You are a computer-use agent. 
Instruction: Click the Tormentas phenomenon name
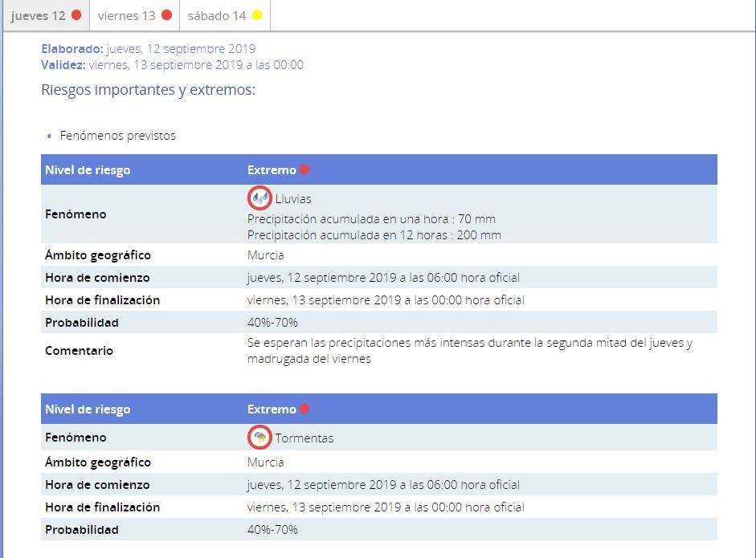(304, 438)
